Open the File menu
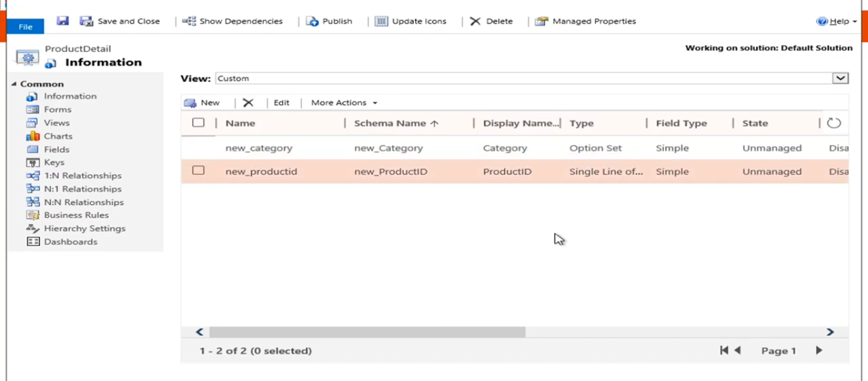868x381 pixels. (x=25, y=27)
